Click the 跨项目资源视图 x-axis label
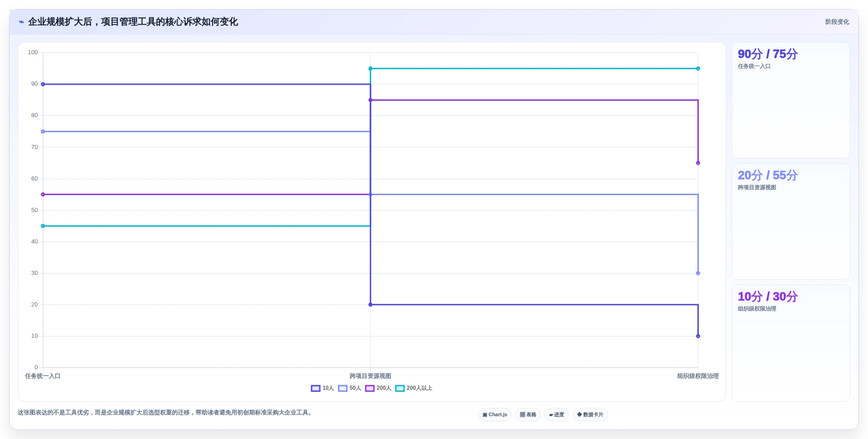This screenshot has width=868, height=439. 370,376
